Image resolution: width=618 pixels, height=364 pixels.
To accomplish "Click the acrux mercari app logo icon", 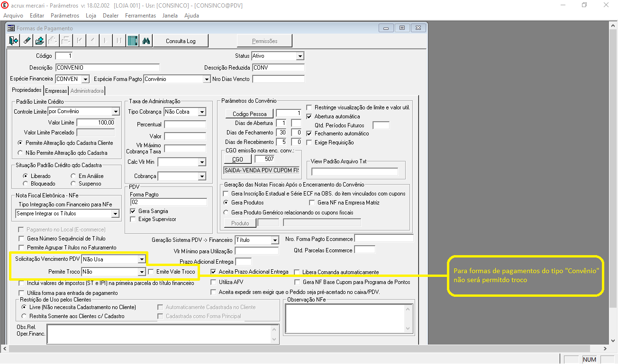I will pyautogui.click(x=6, y=5).
